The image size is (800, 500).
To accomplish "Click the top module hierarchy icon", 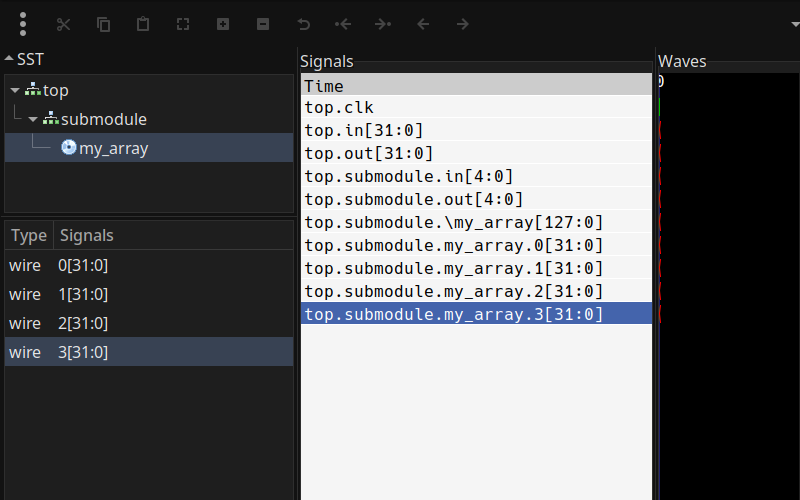I will click(33, 89).
